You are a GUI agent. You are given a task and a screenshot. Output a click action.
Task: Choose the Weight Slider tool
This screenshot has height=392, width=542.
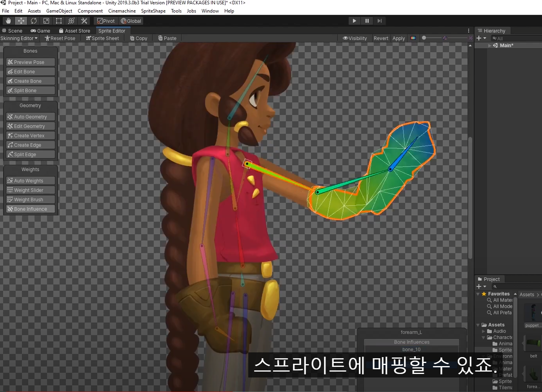(x=31, y=190)
